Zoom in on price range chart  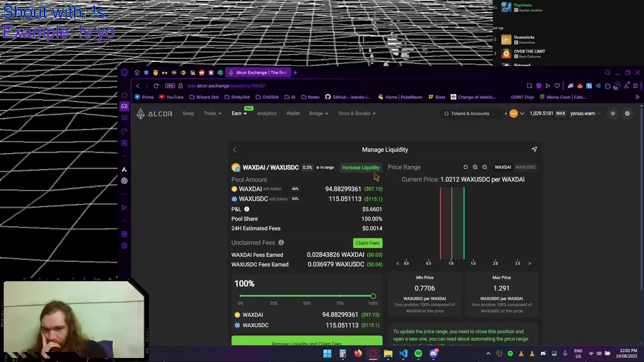pyautogui.click(x=475, y=167)
